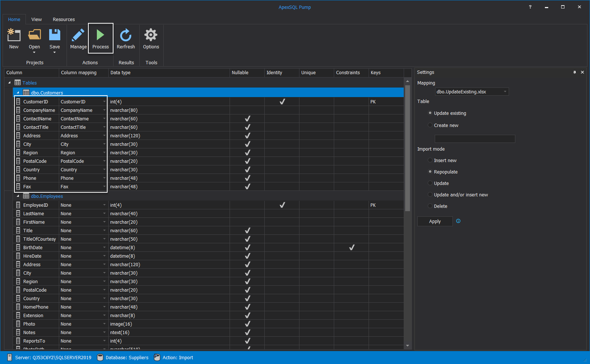
Task: Open column mapping dropdown for Fax
Action: pos(104,186)
